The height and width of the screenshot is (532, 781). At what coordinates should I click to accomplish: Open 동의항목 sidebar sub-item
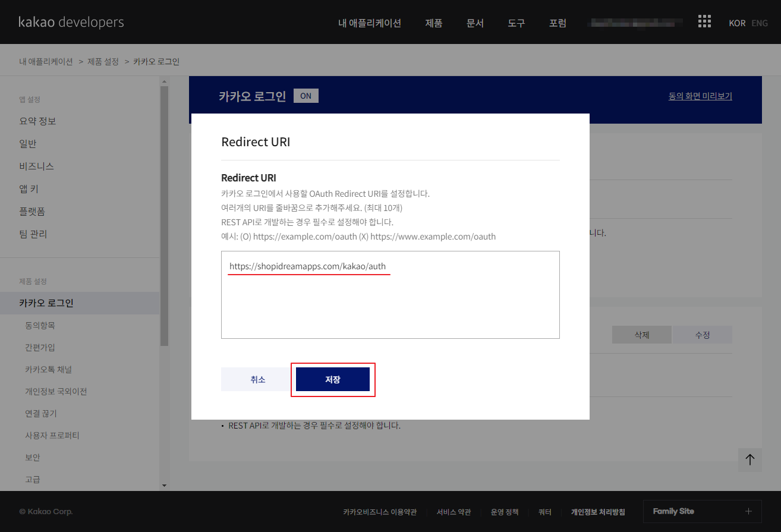40,326
